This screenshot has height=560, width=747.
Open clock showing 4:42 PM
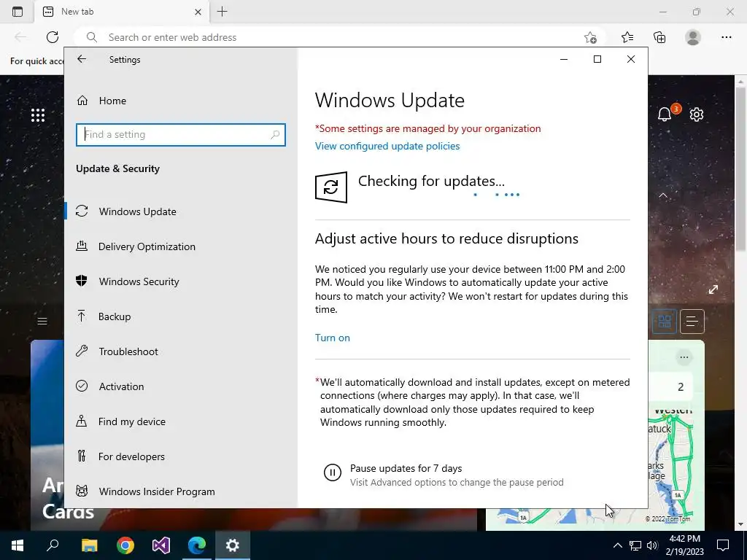pyautogui.click(x=684, y=545)
